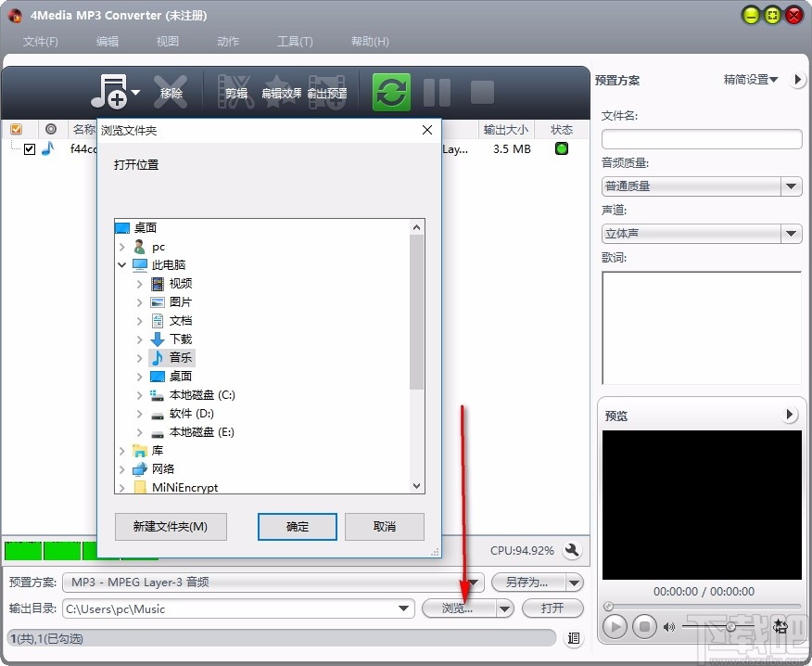
Task: Open the 音频质量 quality dropdown
Action: coord(791,186)
